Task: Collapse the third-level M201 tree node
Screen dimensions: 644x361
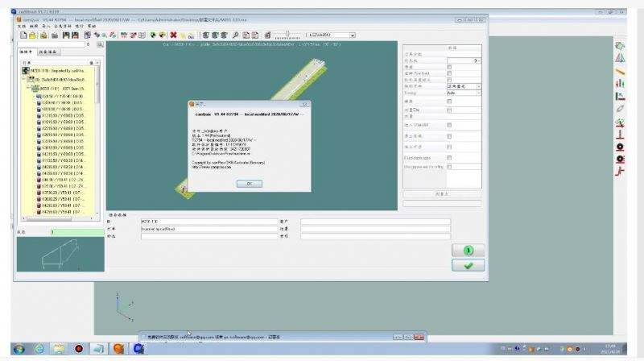Action: 29,88
